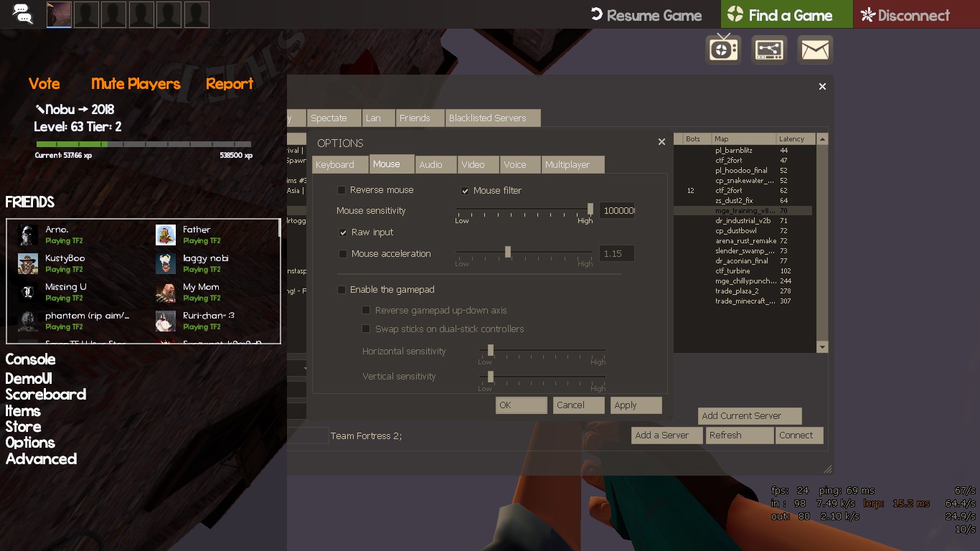Viewport: 980px width, 551px height.
Task: Sort server list by Latency column
Action: (x=796, y=139)
